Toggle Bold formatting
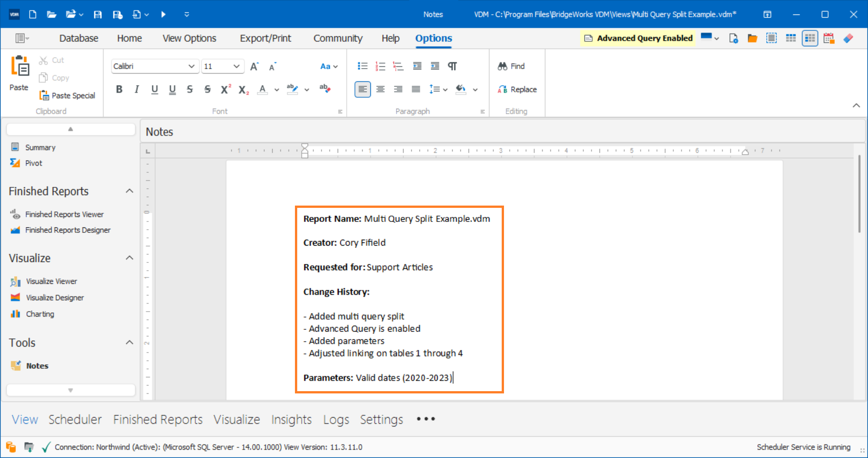 click(119, 89)
